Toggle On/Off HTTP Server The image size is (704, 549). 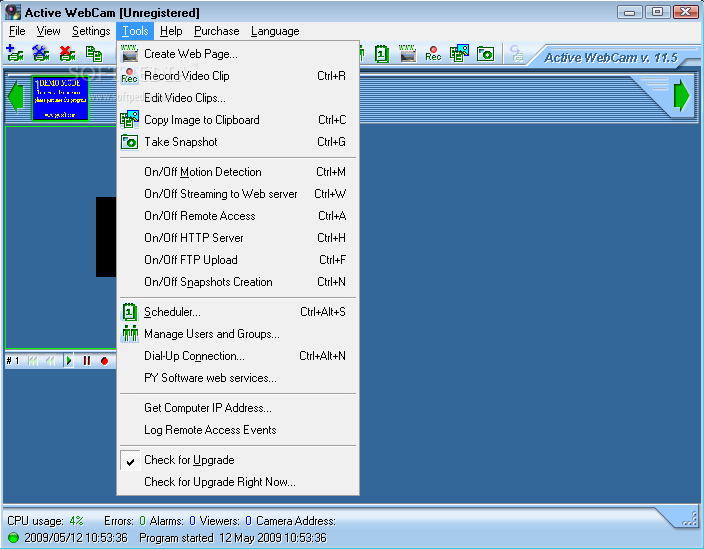238,238
